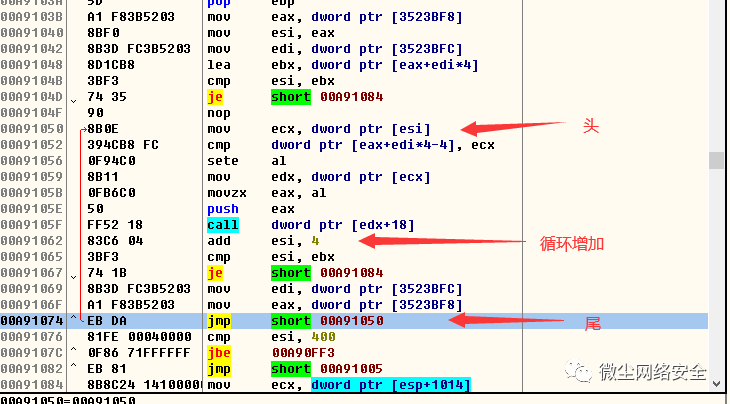The height and width of the screenshot is (404, 730).
Task: Click instruction 'mov ecx, dword ptr [esi]'
Action: [x=319, y=129]
